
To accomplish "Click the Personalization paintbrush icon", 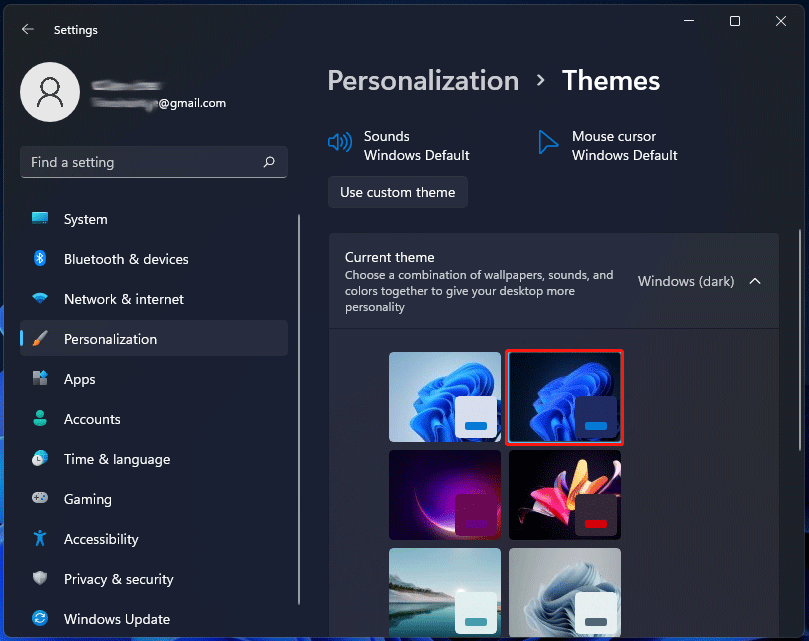I will coord(40,339).
